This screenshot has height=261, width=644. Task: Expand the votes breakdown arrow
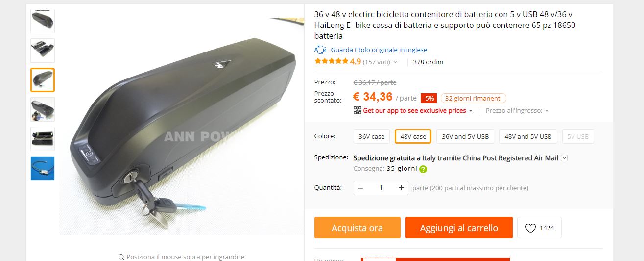395,62
